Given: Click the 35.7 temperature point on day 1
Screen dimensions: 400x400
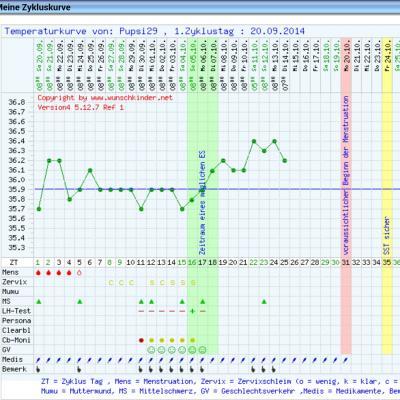Looking at the screenshot, I should (x=39, y=209).
